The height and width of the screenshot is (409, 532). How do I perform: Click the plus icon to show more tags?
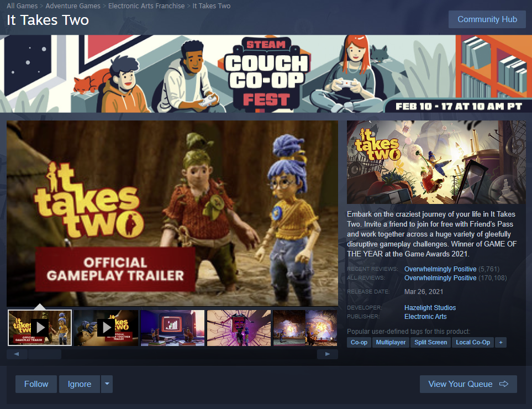click(501, 342)
